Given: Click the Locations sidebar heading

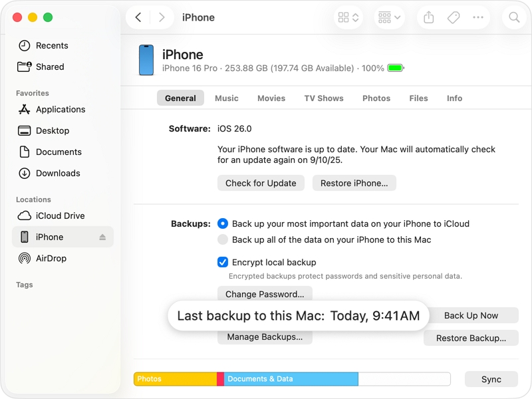Looking at the screenshot, I should tap(33, 199).
